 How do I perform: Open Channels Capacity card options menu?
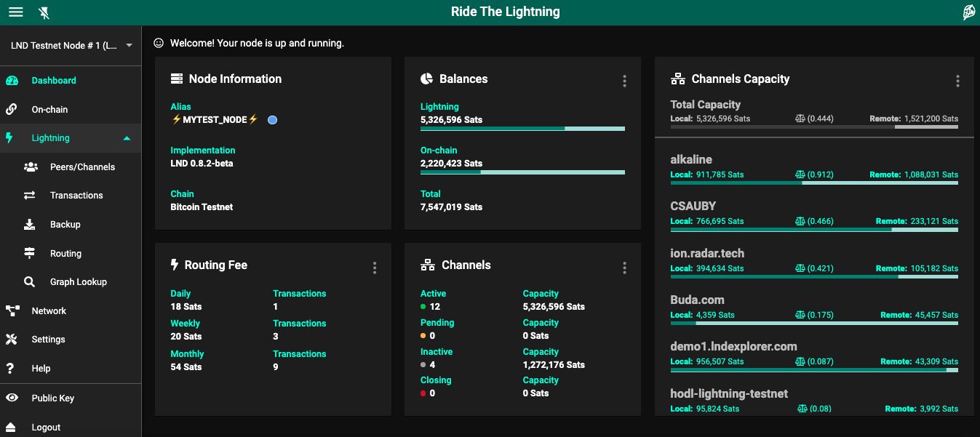[957, 81]
